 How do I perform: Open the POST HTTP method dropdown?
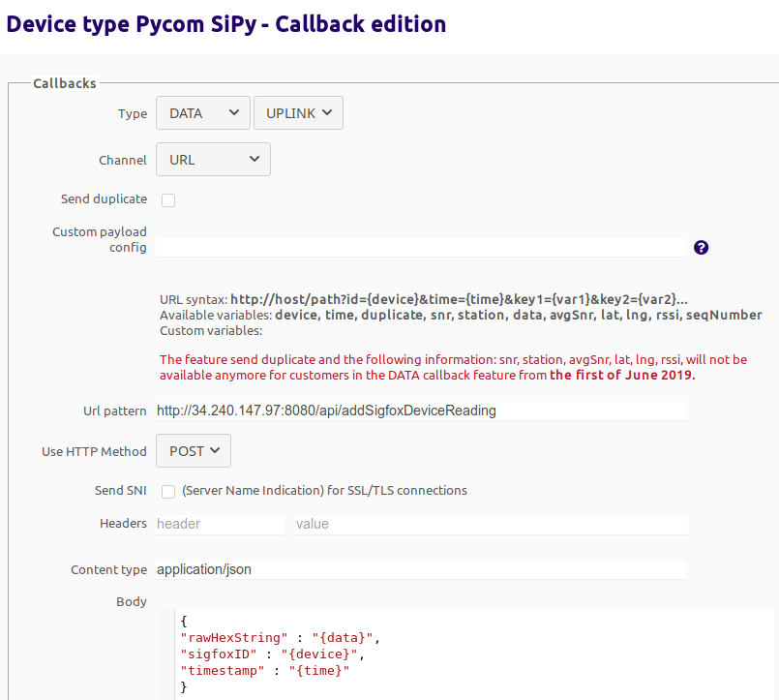click(194, 450)
